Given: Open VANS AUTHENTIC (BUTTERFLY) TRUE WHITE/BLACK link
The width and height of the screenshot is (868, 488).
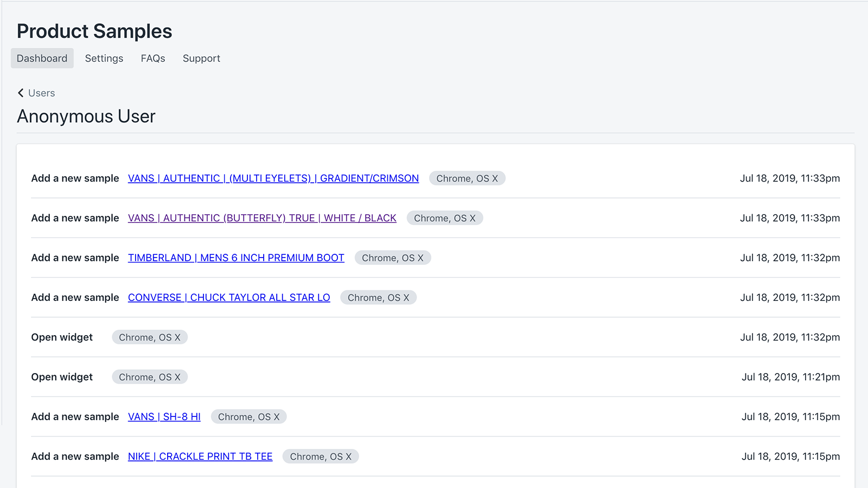Looking at the screenshot, I should (x=261, y=218).
